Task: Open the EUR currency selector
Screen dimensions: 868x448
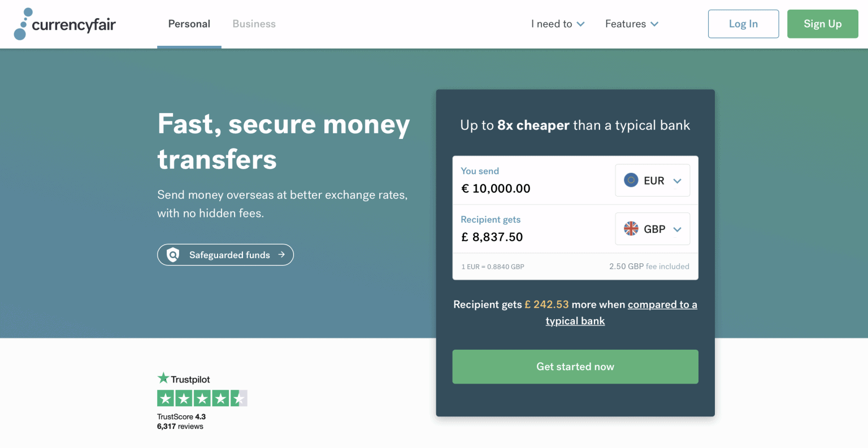Action: (653, 180)
